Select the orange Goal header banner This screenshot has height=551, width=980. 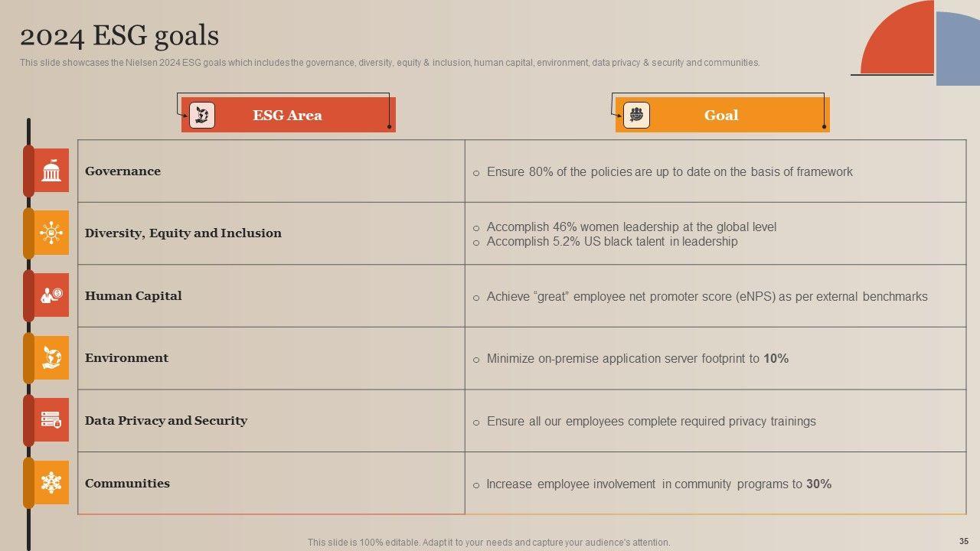(721, 115)
